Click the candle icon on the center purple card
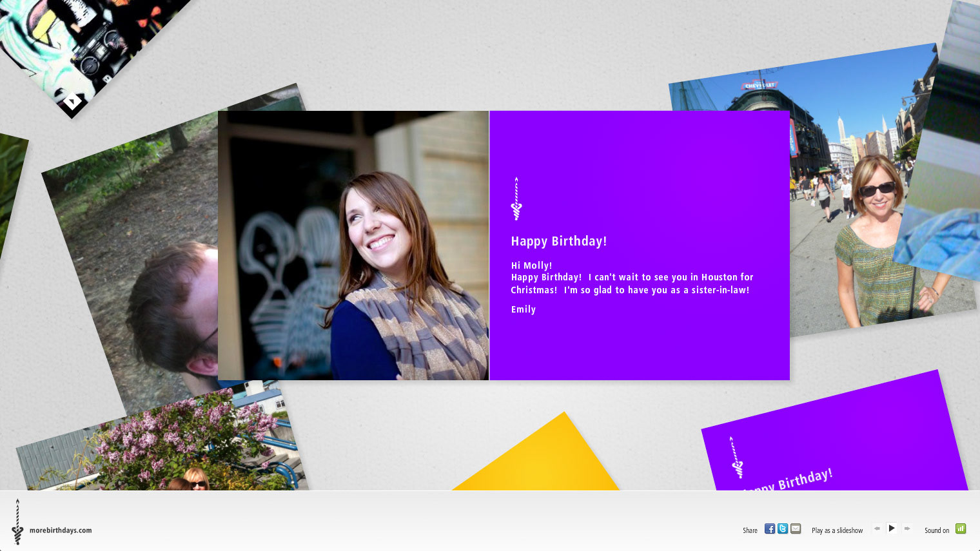The image size is (980, 551). coord(516,199)
